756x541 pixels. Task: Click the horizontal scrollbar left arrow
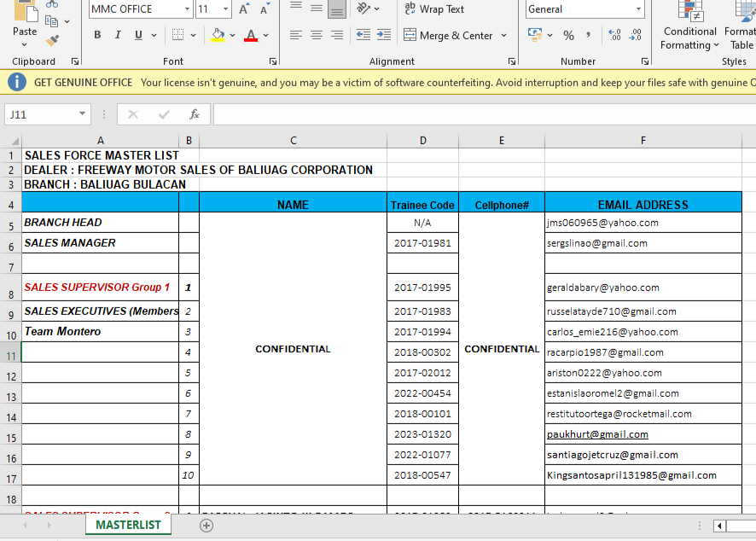tap(718, 526)
